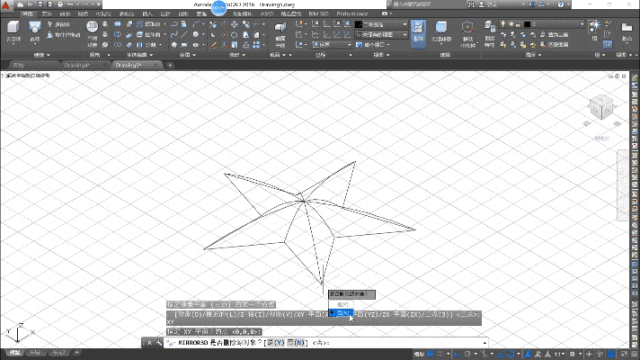The image size is (640, 360).
Task: Toggle the highlighted icon right of Group panel
Action: point(608,44)
